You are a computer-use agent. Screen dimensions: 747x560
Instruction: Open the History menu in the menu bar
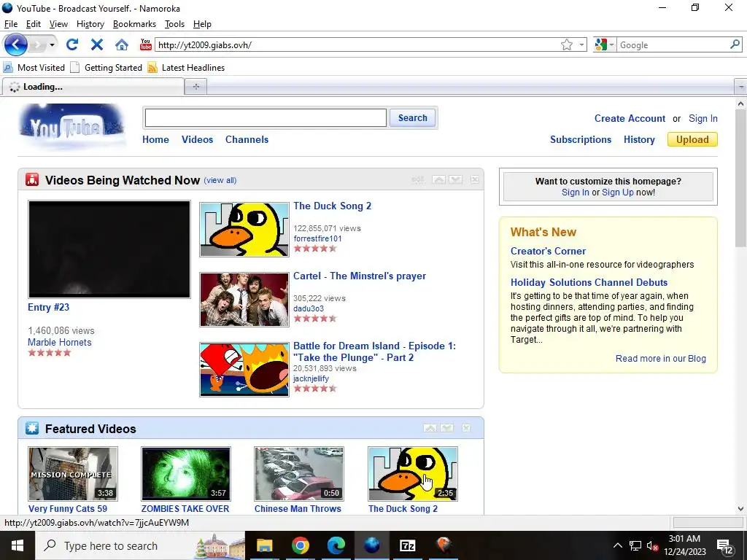[90, 24]
